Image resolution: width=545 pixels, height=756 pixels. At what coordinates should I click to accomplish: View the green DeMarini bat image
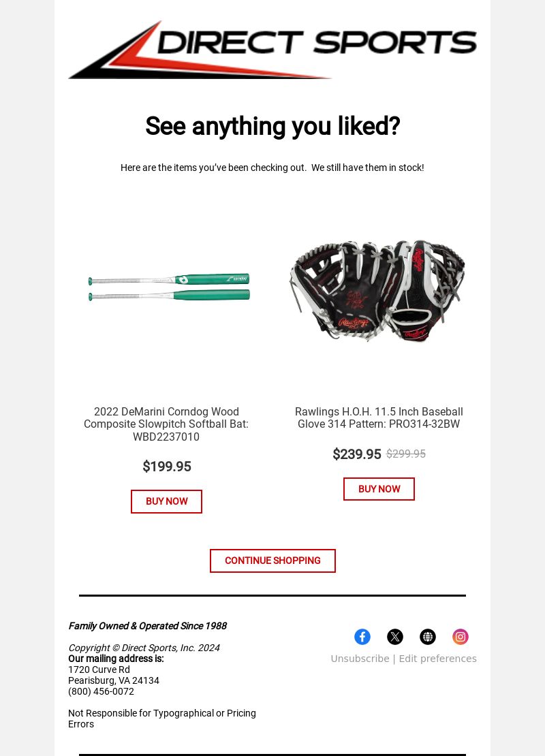[x=169, y=287]
